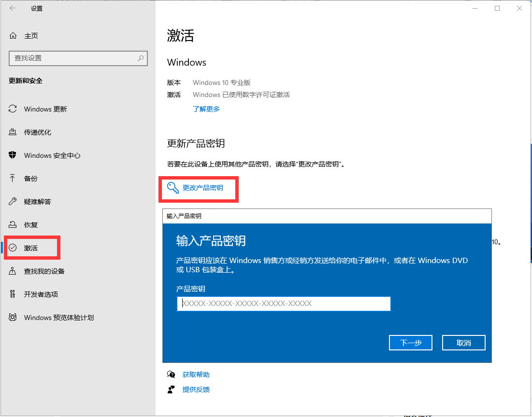Click the magnifier icon in search box
This screenshot has height=417, width=532.
point(141,58)
